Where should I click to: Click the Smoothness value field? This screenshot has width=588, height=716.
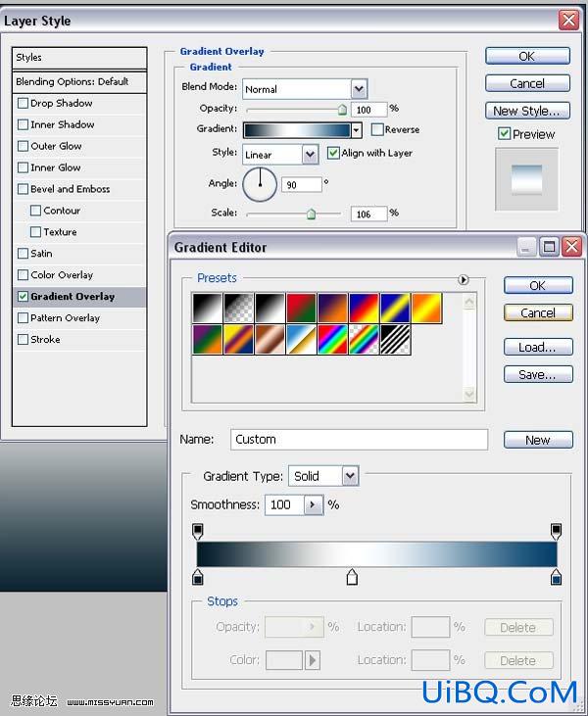point(284,505)
